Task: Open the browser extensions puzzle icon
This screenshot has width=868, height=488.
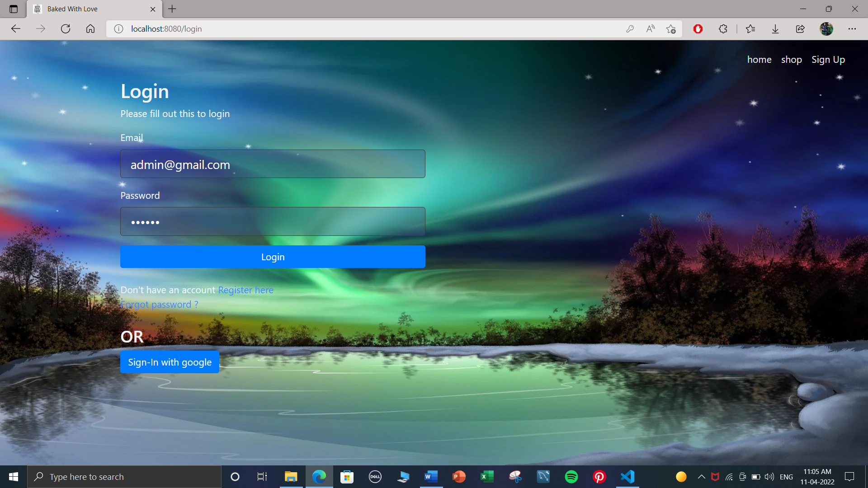Action: pyautogui.click(x=723, y=29)
